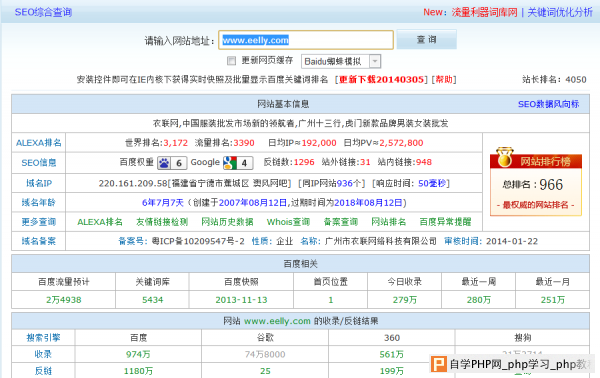Click the 更新下载20140305 link

[x=381, y=80]
